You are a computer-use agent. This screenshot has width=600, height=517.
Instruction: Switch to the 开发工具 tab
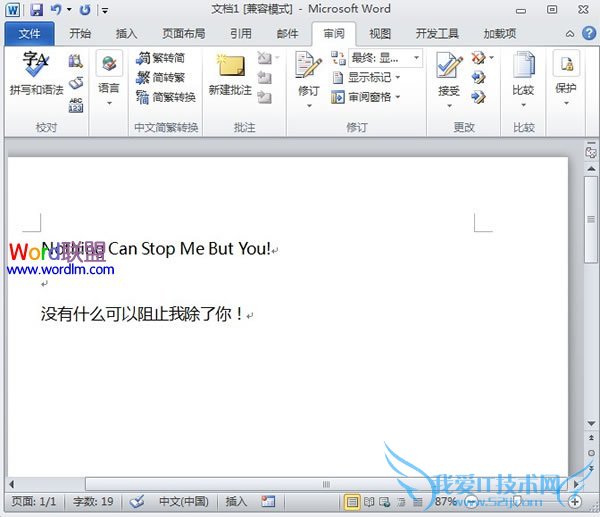(437, 34)
